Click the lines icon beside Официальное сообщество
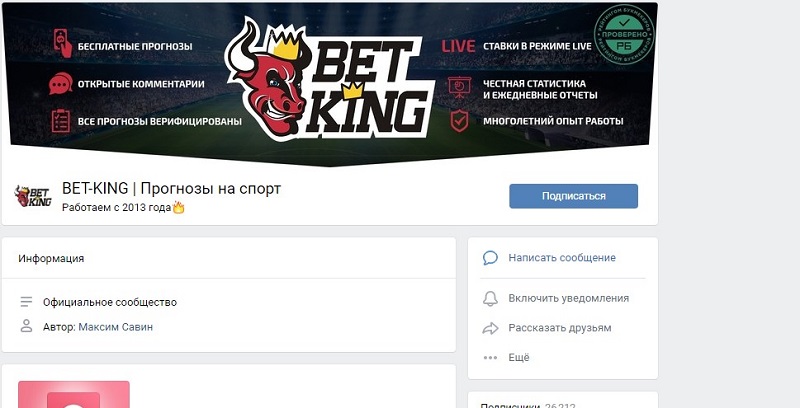Image resolution: width=800 pixels, height=408 pixels. [x=27, y=302]
